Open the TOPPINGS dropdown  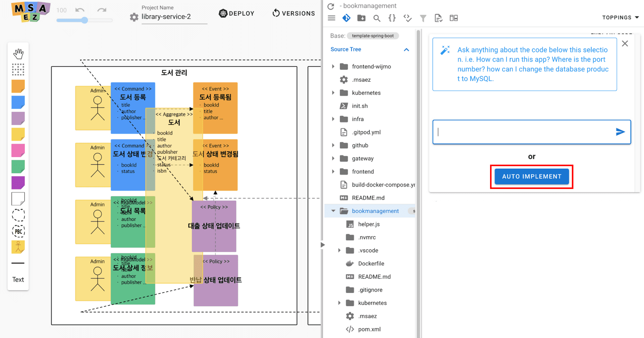click(x=620, y=17)
